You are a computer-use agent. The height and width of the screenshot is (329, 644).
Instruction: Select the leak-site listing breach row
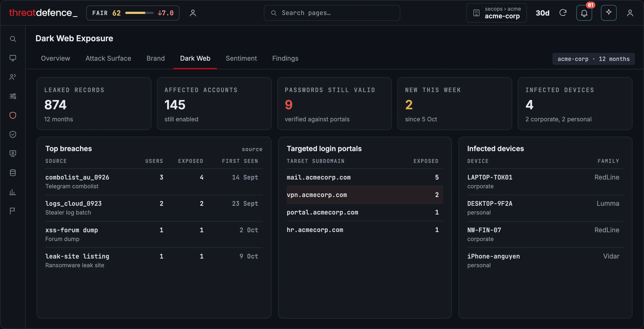coord(154,261)
